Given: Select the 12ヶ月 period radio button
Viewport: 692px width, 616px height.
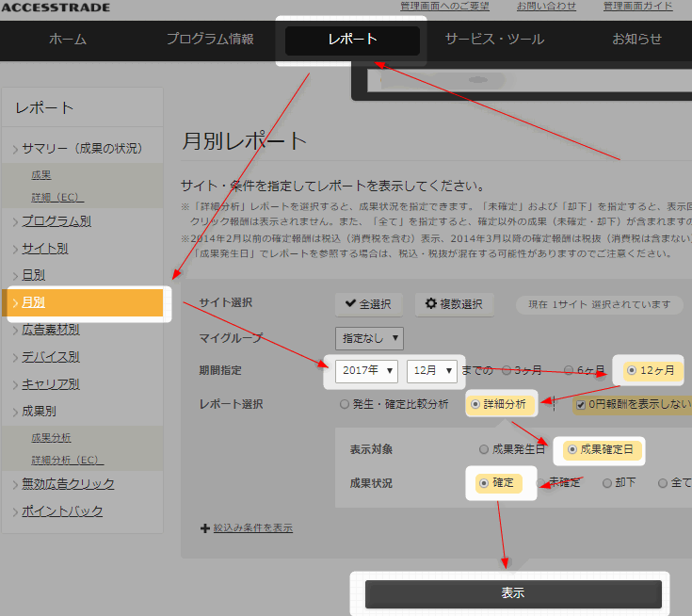Looking at the screenshot, I should coord(631,370).
